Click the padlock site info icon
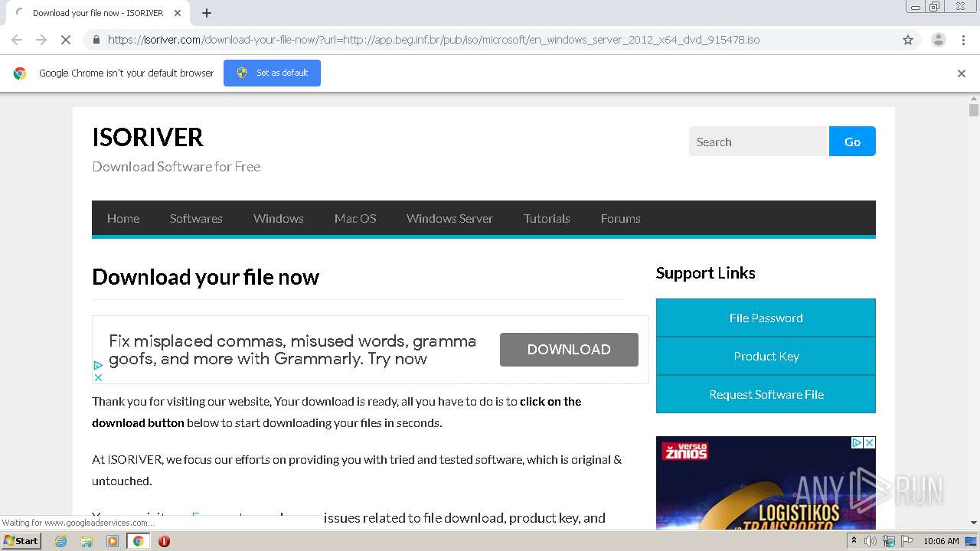Screen dimensions: 980x551 tap(96, 40)
